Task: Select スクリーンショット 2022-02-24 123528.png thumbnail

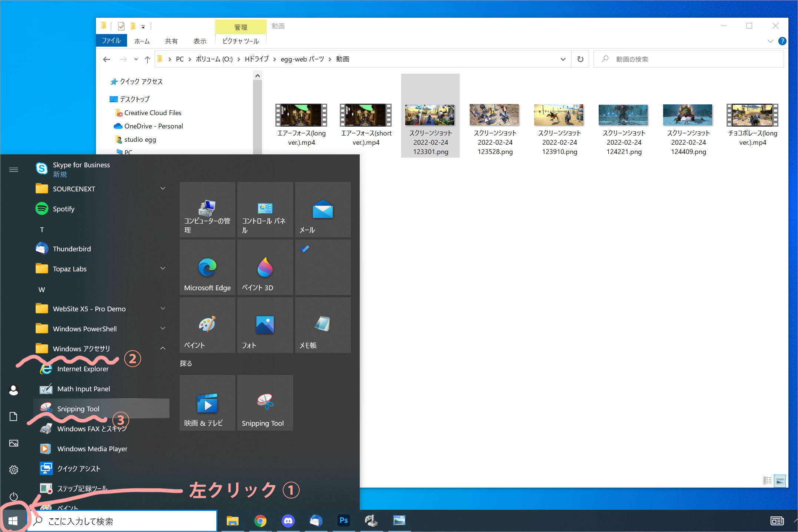Action: pyautogui.click(x=495, y=115)
